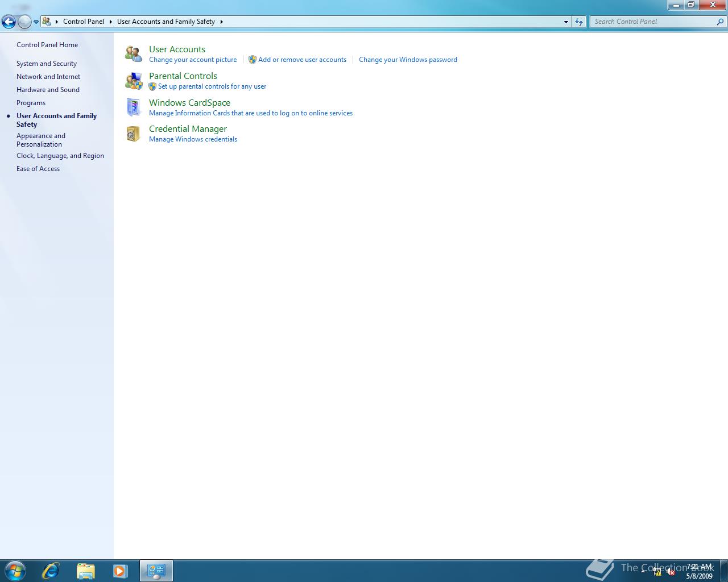Click Change your Windows password
Viewport: 728px width, 582px height.
(x=408, y=60)
